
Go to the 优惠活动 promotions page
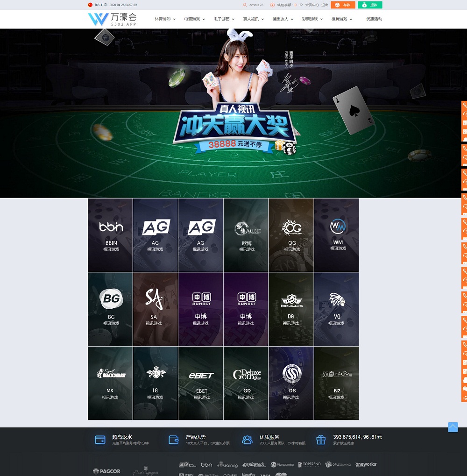pos(374,19)
